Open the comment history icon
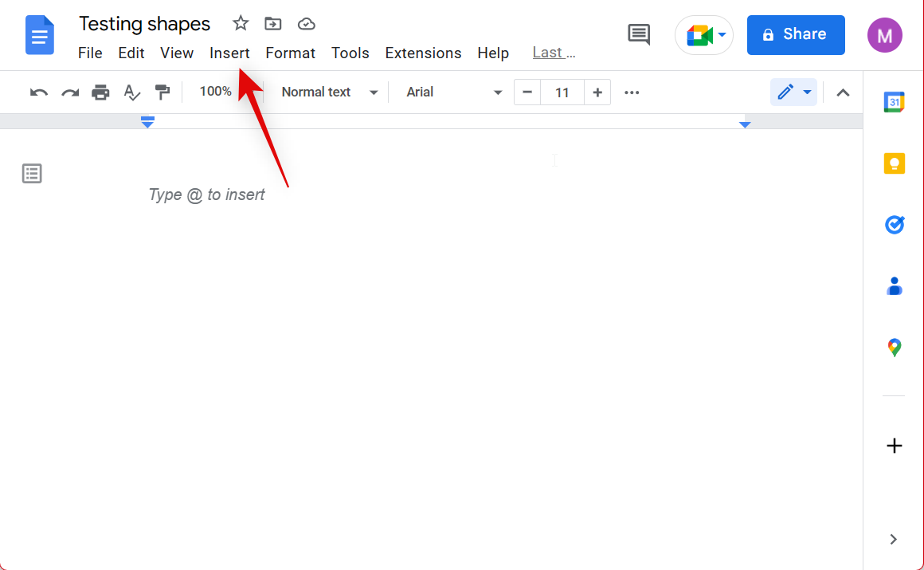 tap(639, 35)
